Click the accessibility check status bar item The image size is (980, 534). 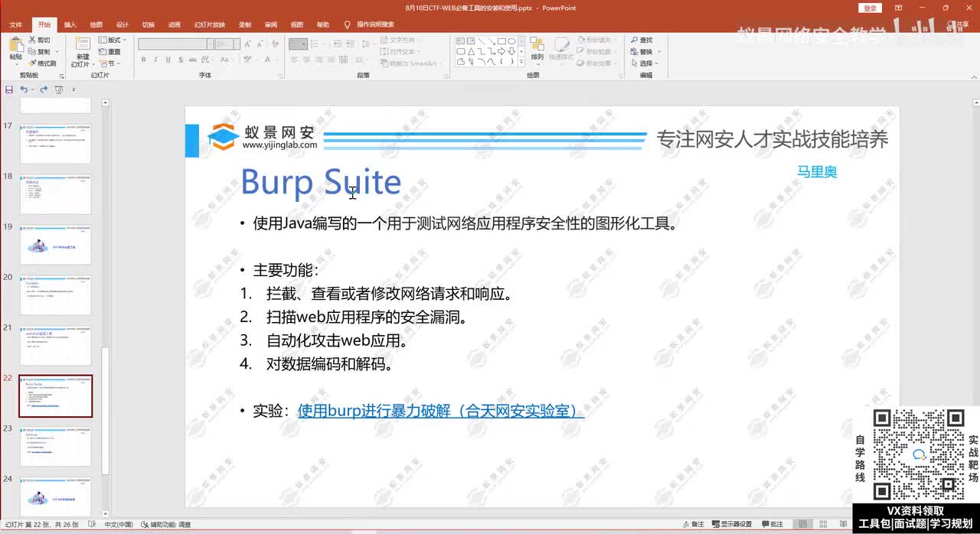click(x=166, y=524)
